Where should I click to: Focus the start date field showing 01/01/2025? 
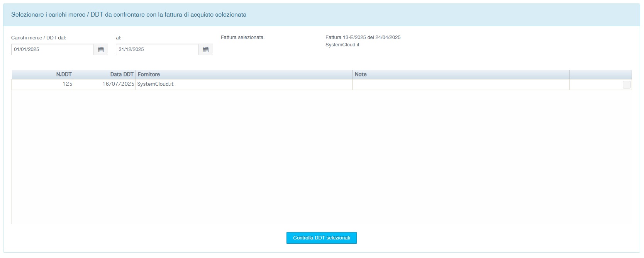tap(53, 49)
